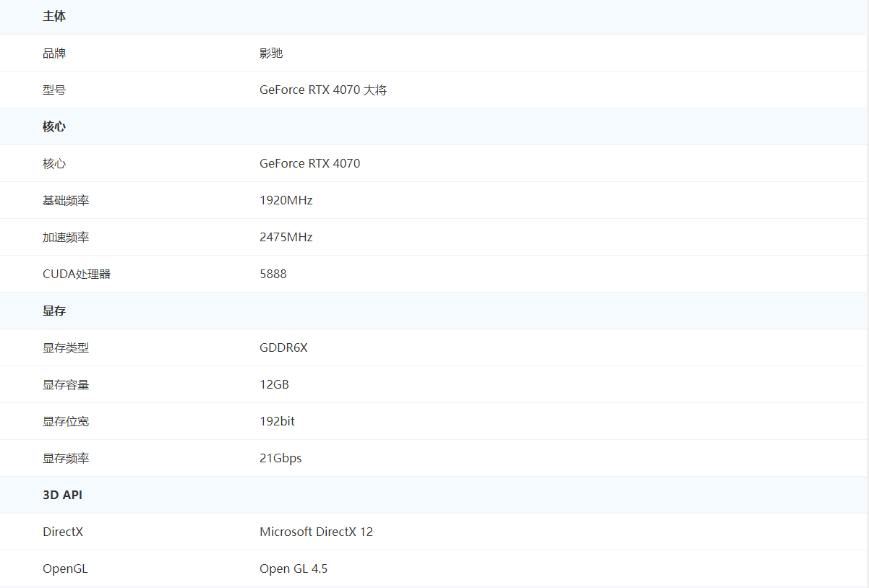The image size is (869, 588).
Task: Select the 显存类型 label
Action: tap(66, 347)
